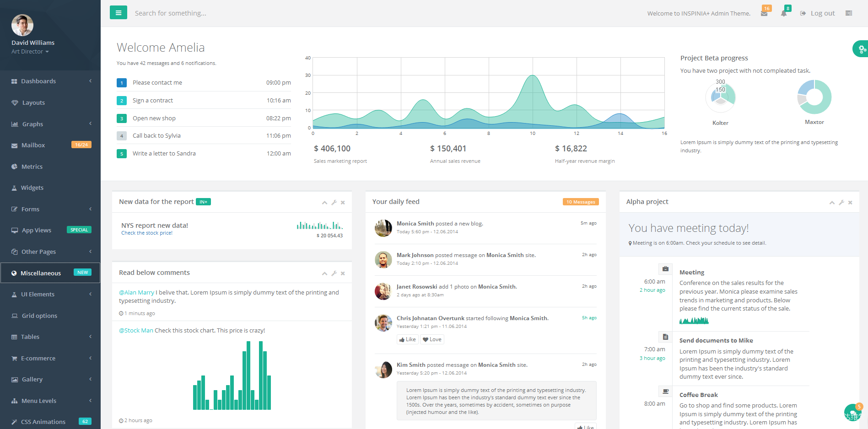
Task: Select Call back to Sylvia message
Action: [x=204, y=136]
